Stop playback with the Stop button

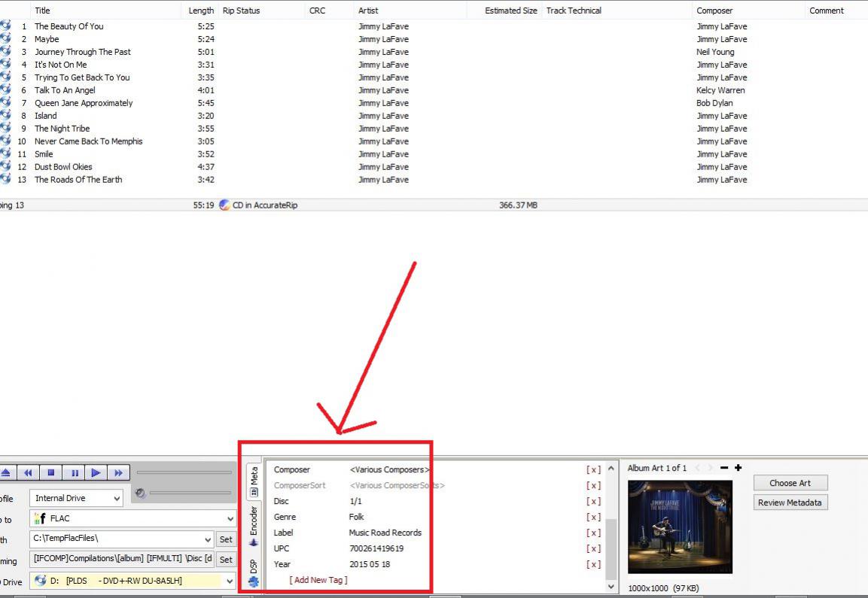[51, 473]
